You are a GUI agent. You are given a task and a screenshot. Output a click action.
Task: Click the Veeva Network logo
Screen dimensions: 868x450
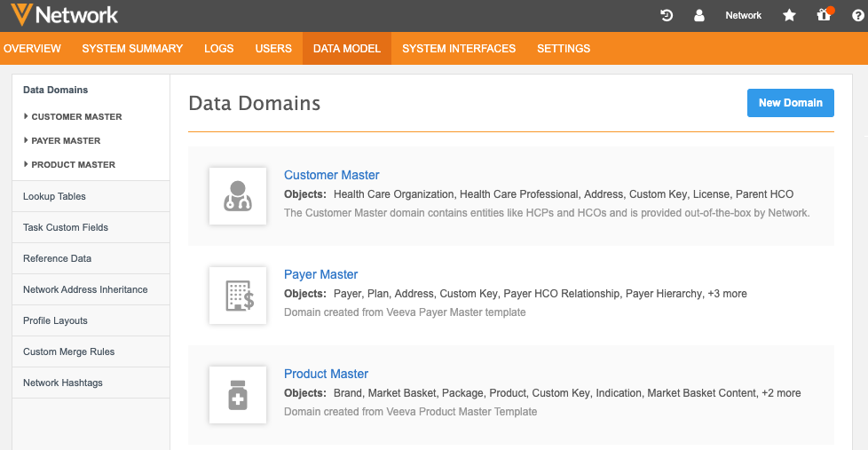point(60,15)
